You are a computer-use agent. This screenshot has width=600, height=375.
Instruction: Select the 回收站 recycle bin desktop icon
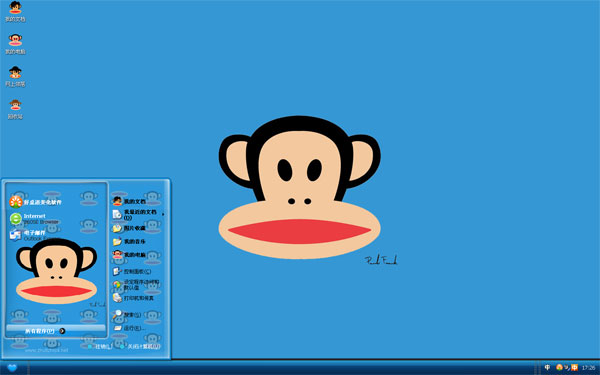[15, 109]
